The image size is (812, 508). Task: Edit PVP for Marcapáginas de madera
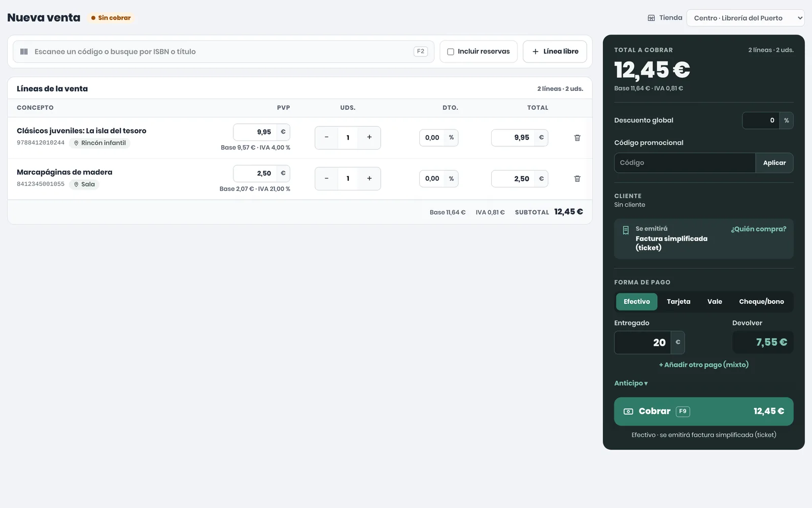(255, 174)
